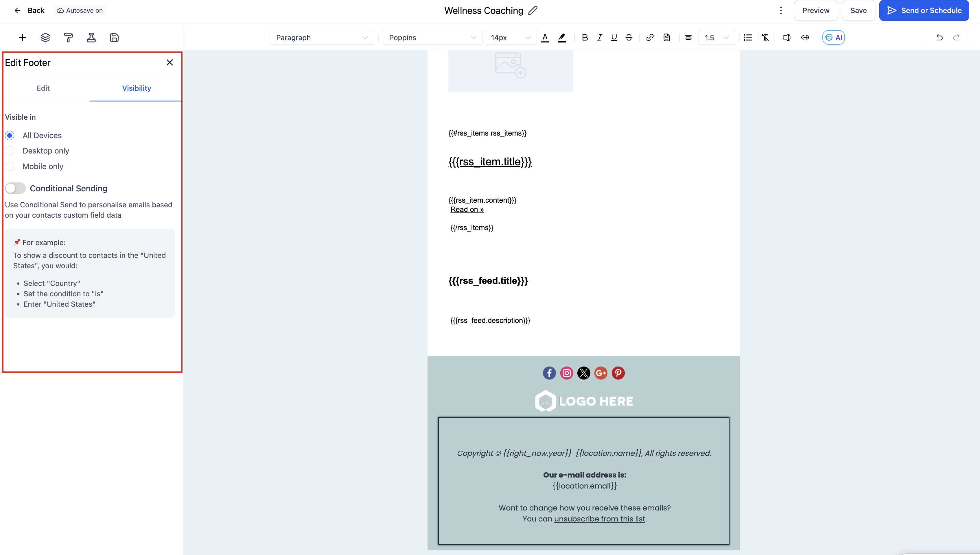Screen dimensions: 980x555
Task: Select the Visibility tab
Action: [137, 88]
